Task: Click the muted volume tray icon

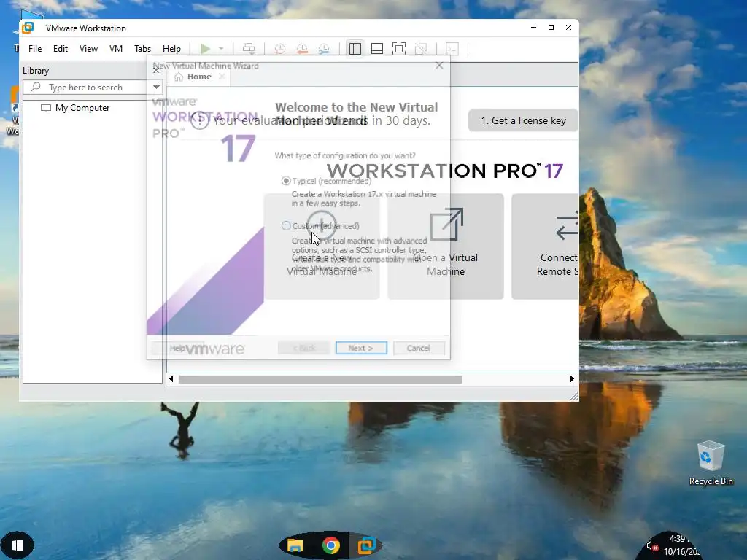Action: pos(652,546)
